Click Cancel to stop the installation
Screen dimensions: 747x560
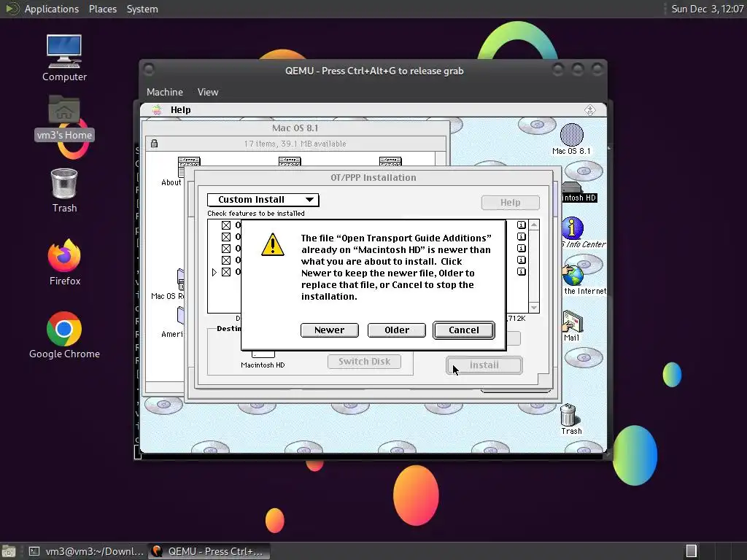pyautogui.click(x=463, y=330)
